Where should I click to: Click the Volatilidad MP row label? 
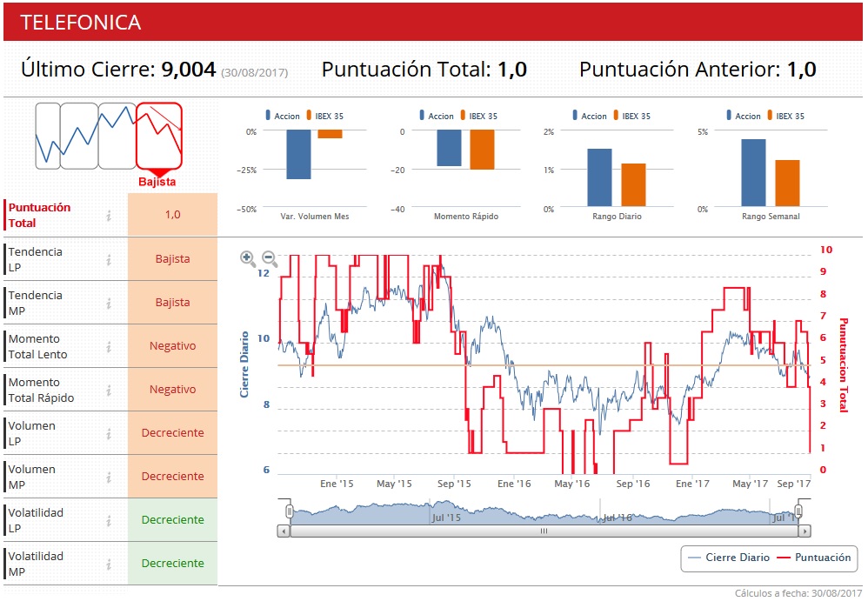[36, 564]
